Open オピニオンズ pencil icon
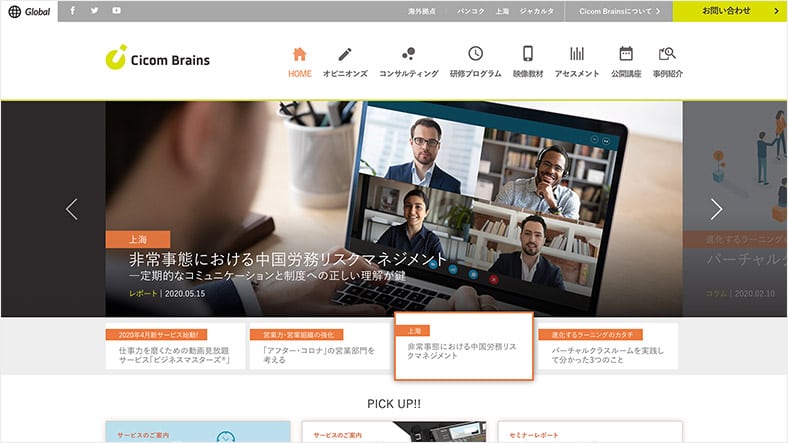The width and height of the screenshot is (788, 443). point(345,54)
